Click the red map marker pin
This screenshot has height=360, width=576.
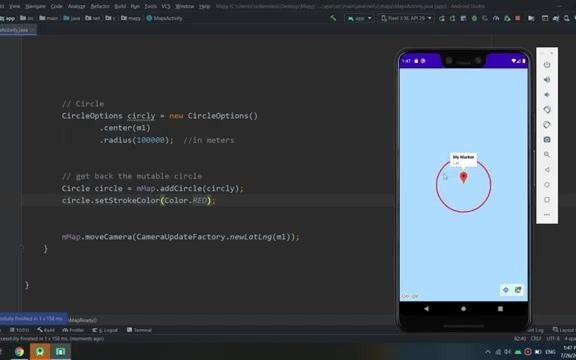tap(464, 177)
